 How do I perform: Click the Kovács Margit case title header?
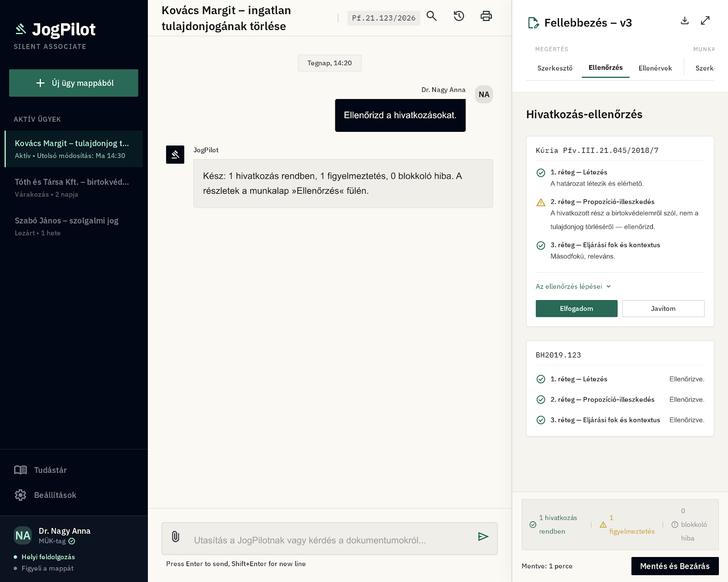pos(226,18)
